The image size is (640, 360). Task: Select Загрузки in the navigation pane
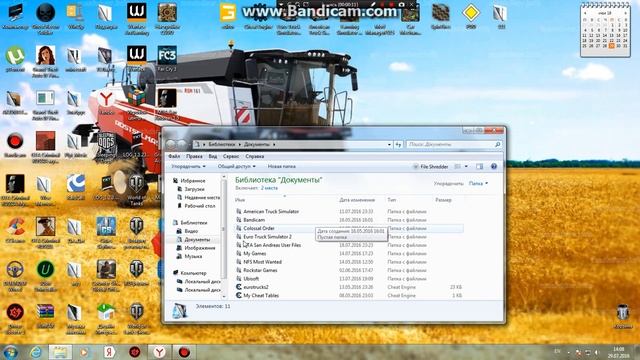click(x=194, y=189)
